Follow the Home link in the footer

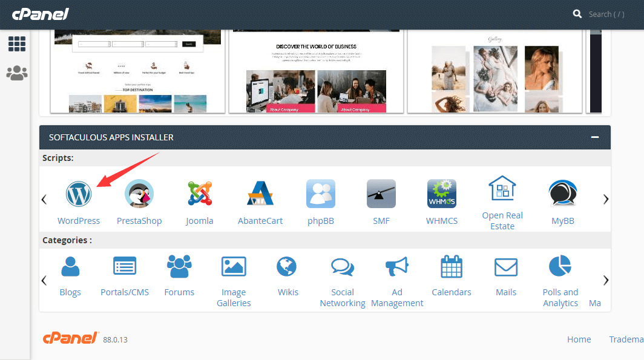pyautogui.click(x=579, y=339)
